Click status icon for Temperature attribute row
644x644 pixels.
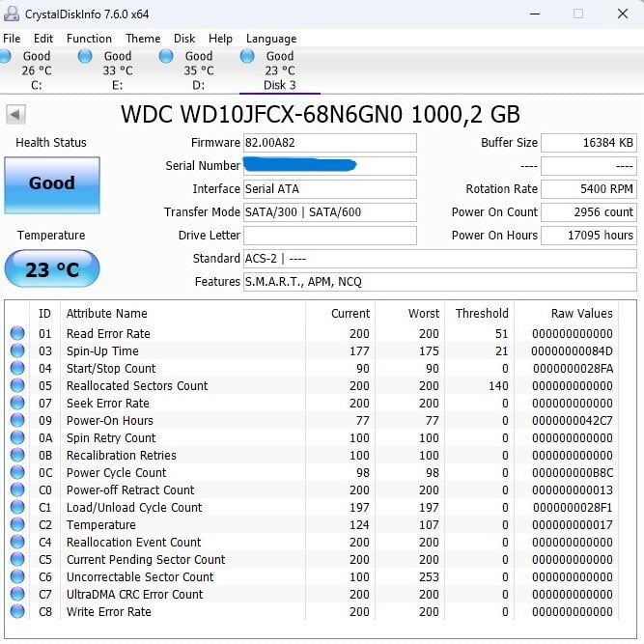pos(17,524)
